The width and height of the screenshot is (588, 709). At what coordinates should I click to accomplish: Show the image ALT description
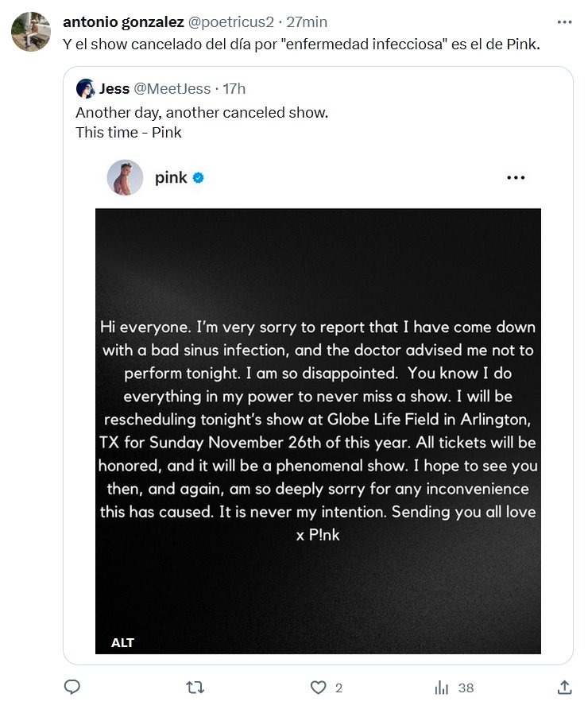point(122,642)
